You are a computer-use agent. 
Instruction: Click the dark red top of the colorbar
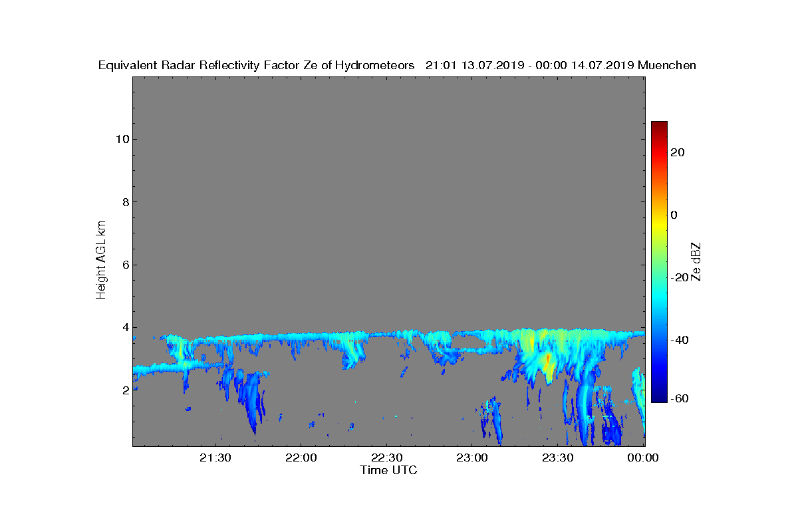(x=659, y=126)
